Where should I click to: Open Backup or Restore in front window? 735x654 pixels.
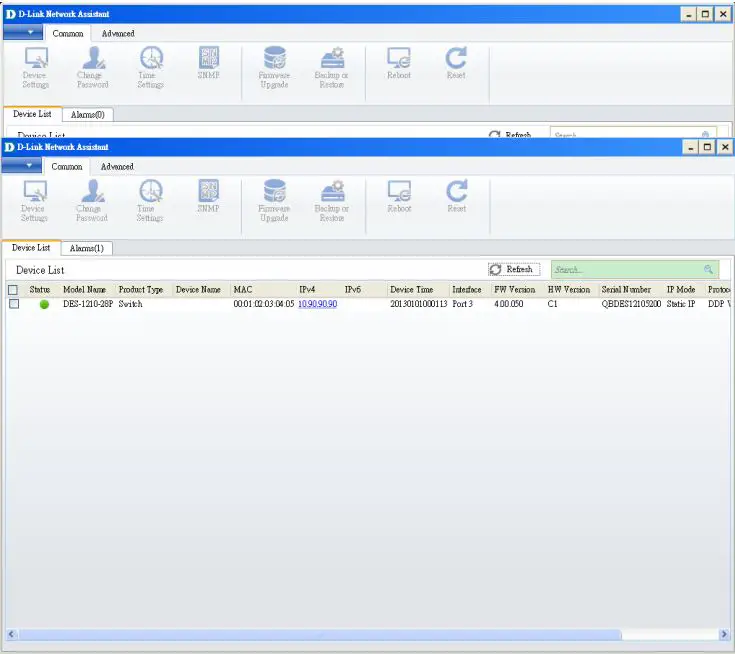(332, 201)
